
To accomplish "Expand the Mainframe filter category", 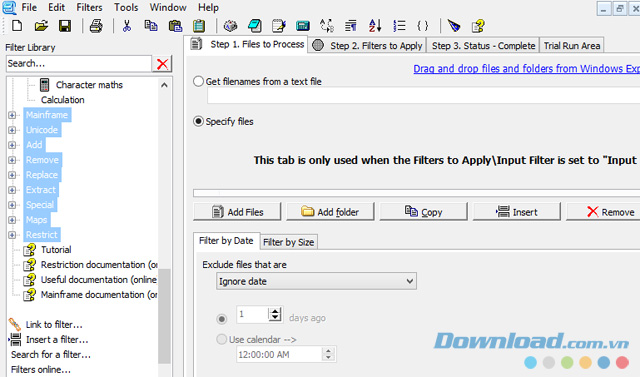I will (12, 115).
